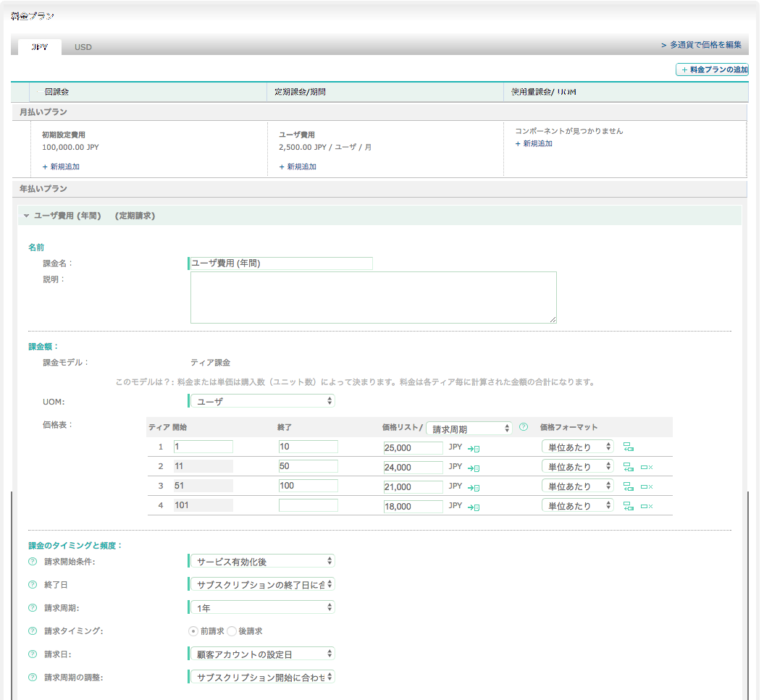Open tier 3 単位あたり price format dropdown
The width and height of the screenshot is (764, 700).
point(578,486)
